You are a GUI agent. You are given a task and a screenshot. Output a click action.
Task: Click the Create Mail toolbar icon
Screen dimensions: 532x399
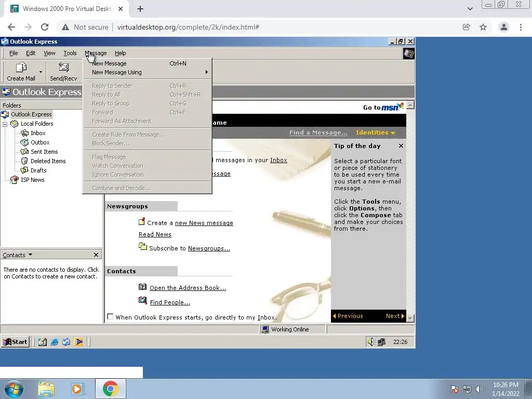[21, 68]
